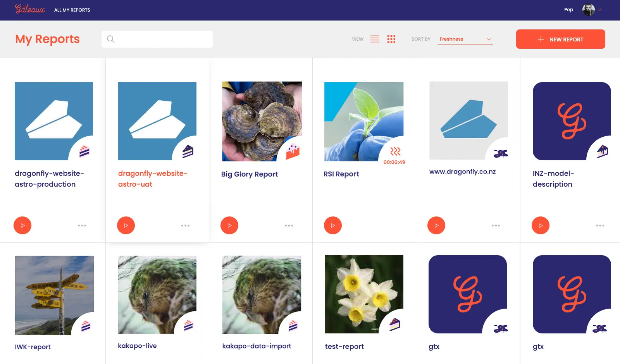The height and width of the screenshot is (364, 620).
Task: Click the Big Glory Report oyster thumbnail
Action: click(262, 121)
